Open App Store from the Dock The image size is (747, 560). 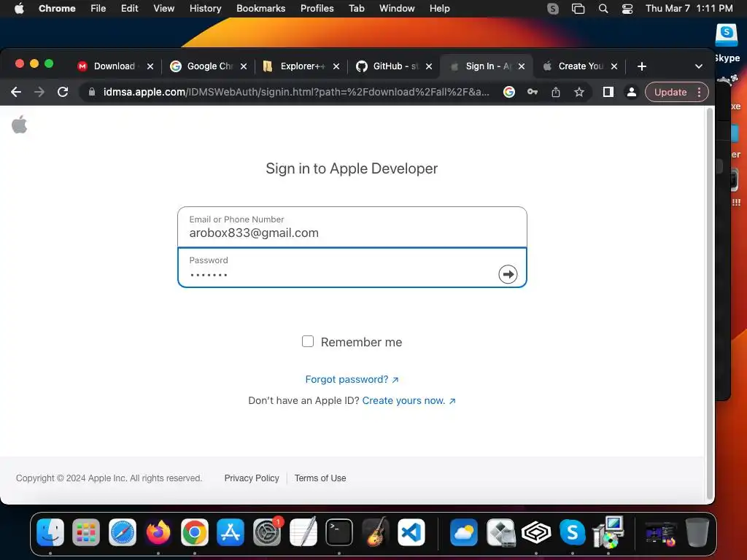(231, 532)
